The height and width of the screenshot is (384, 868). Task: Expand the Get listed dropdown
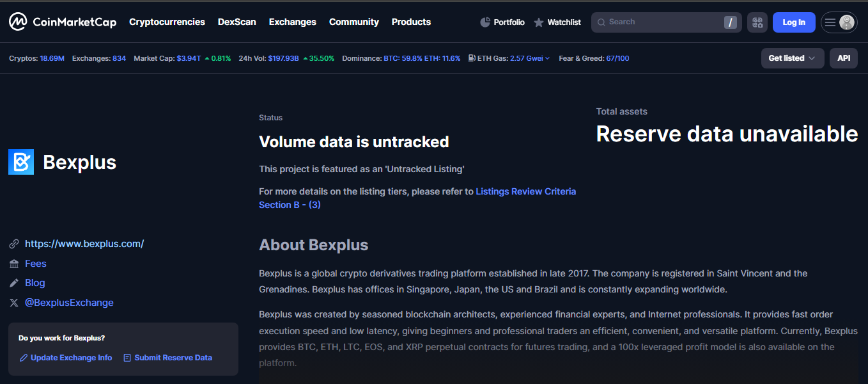click(792, 58)
